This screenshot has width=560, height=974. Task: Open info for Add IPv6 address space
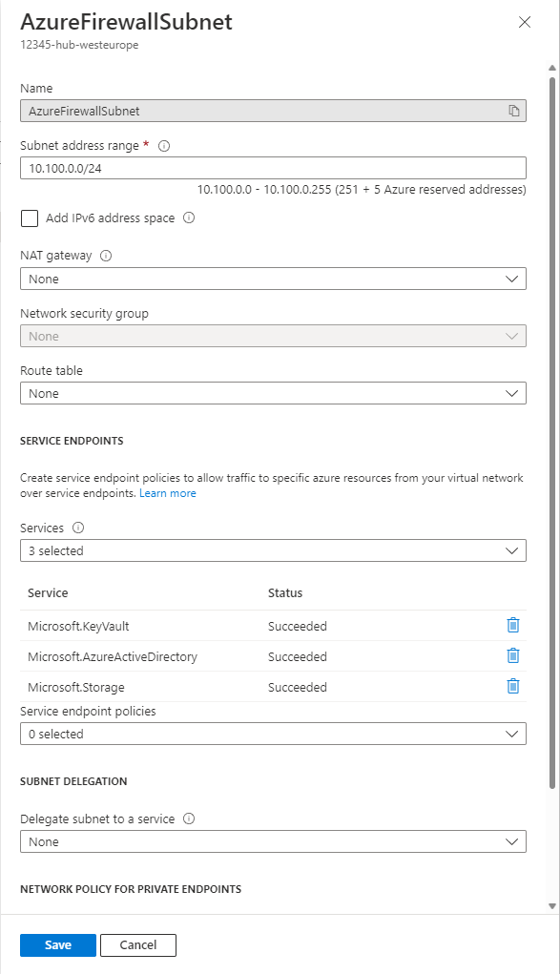pos(188,218)
